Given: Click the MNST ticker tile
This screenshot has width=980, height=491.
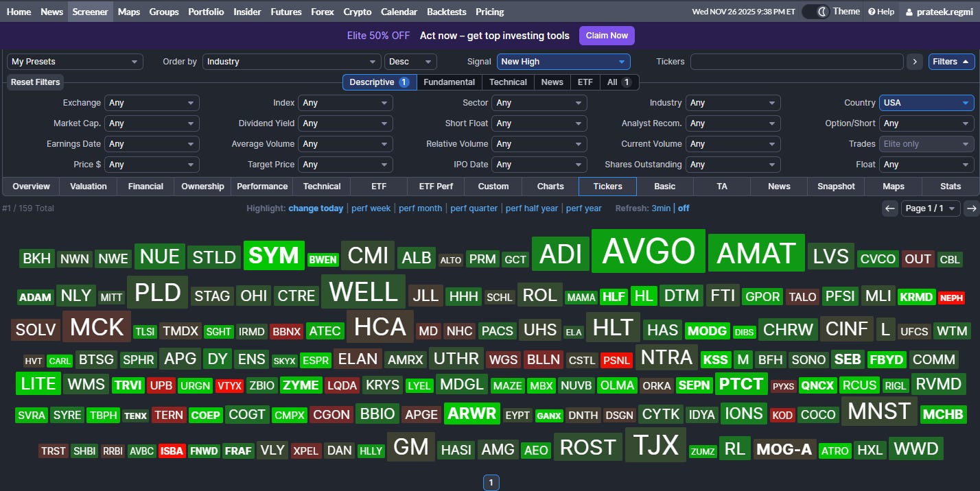Looking at the screenshot, I should 879,411.
